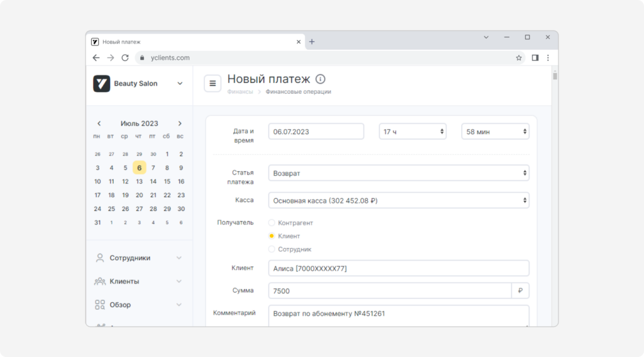Click the ruble currency icon

pos(520,291)
